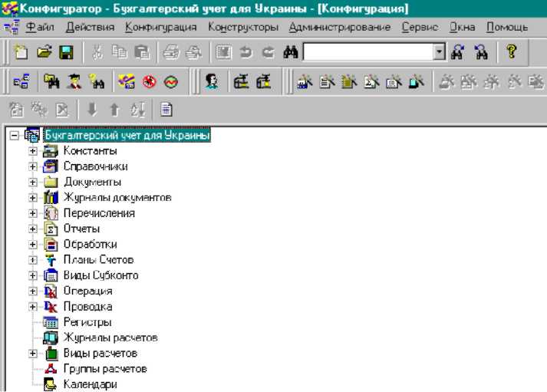This screenshot has width=547, height=392.
Task: Expand the Виды расчетов node
Action: click(x=32, y=354)
